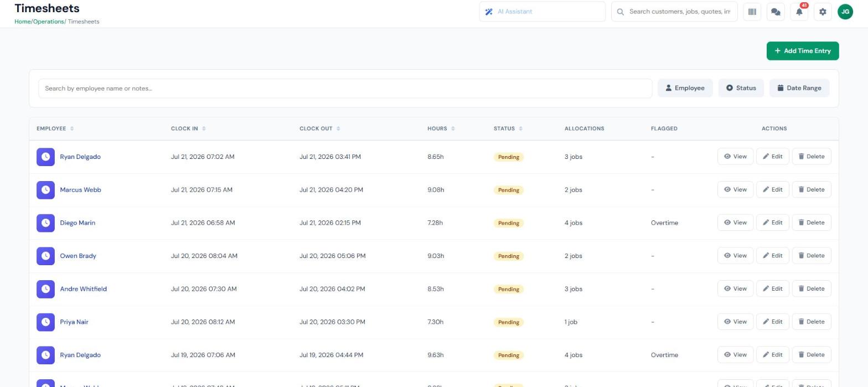
Task: Click 'Jul 20, 2026 04:02 PM' clock out
Action: 332,289
